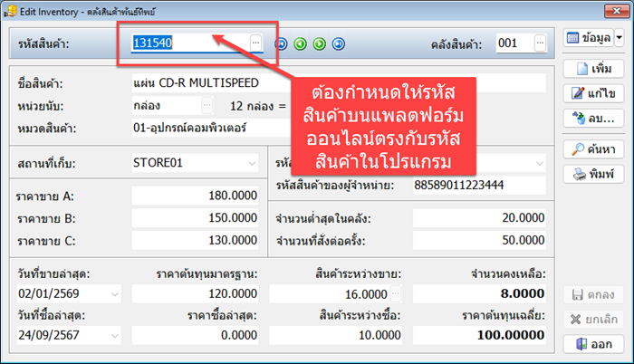Expand the STORE01 storage location dropdown
Viewport: 634px width, 364px height.
point(251,163)
